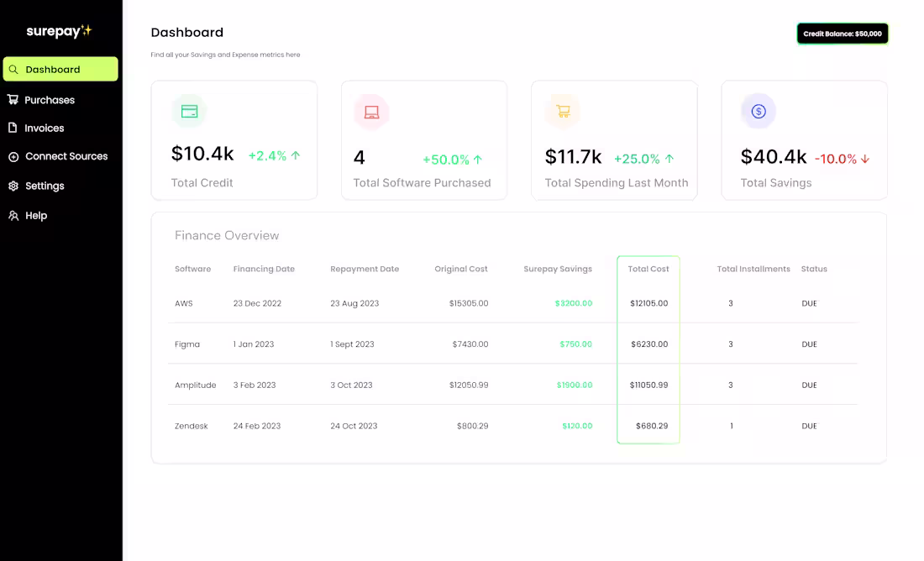
Task: Click the laptop icon on Total Software Purchased card
Action: pos(370,110)
